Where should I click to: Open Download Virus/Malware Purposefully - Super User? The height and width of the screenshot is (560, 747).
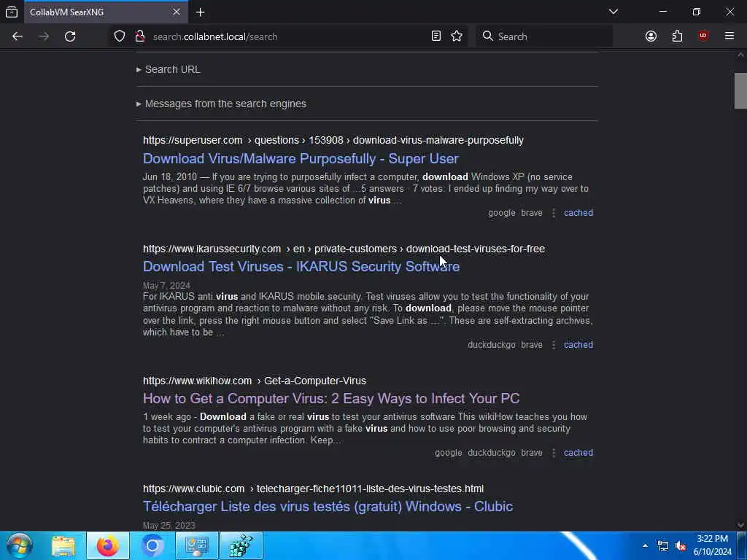301,158
